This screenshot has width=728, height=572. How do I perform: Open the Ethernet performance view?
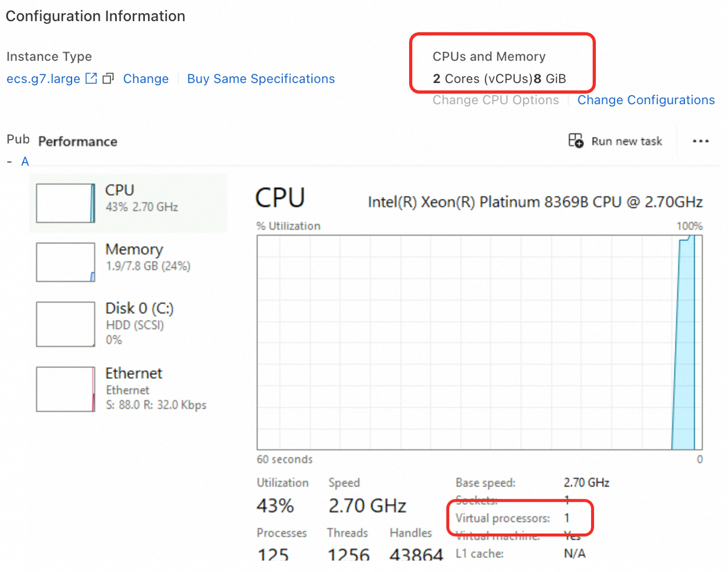(134, 374)
